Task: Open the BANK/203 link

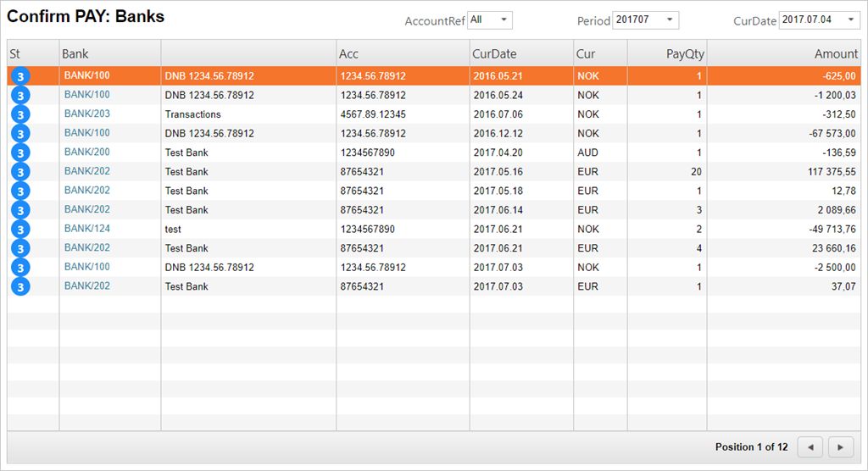Action: 87,114
